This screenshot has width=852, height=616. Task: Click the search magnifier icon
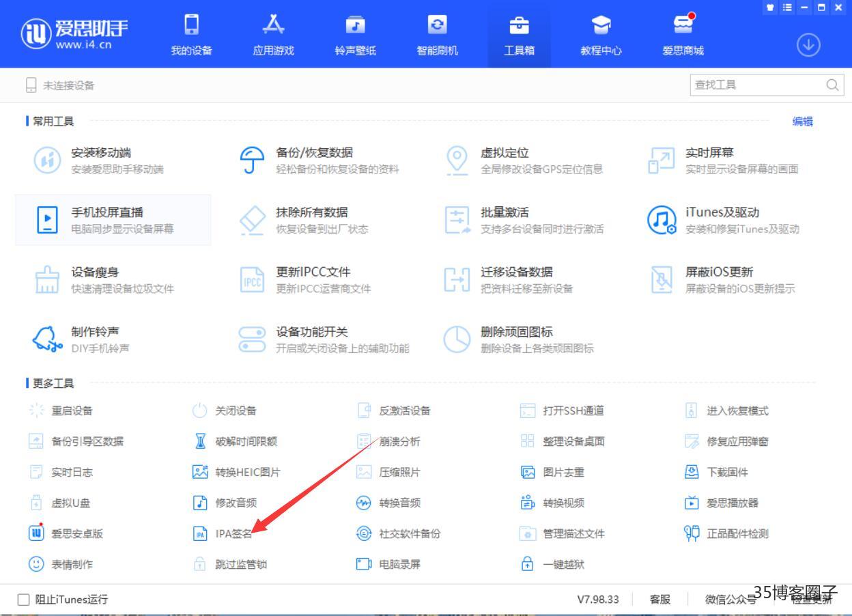pos(832,85)
